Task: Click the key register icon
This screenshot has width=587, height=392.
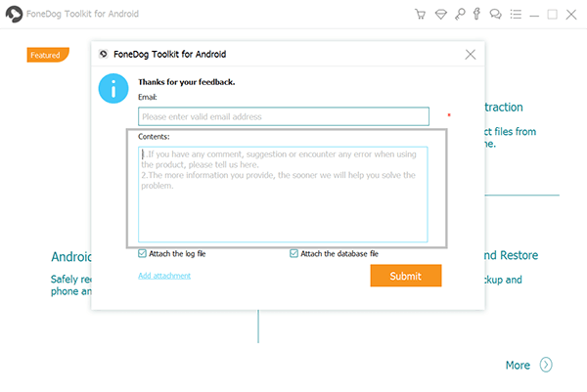Action: tap(460, 15)
